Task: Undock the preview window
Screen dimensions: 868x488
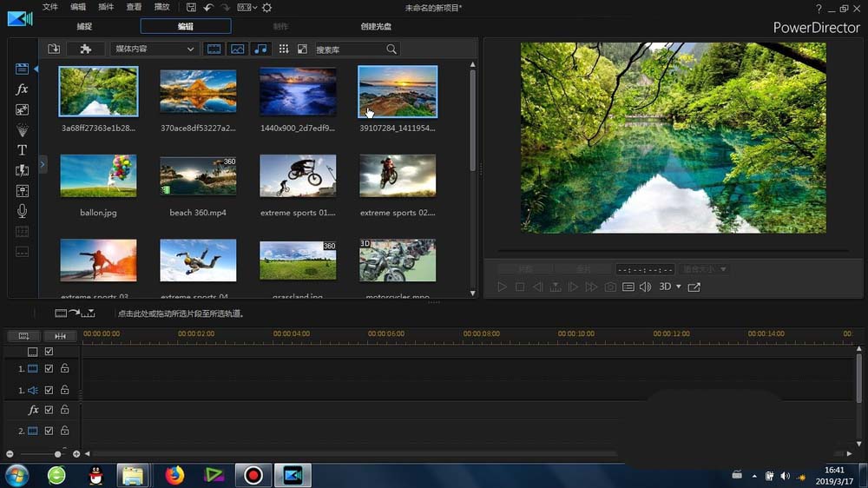Action: pyautogui.click(x=694, y=287)
